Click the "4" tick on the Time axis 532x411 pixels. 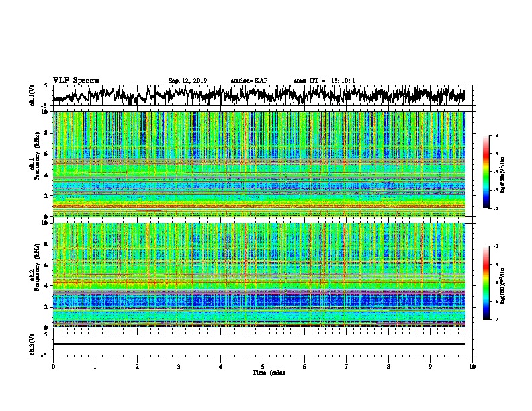[221, 367]
